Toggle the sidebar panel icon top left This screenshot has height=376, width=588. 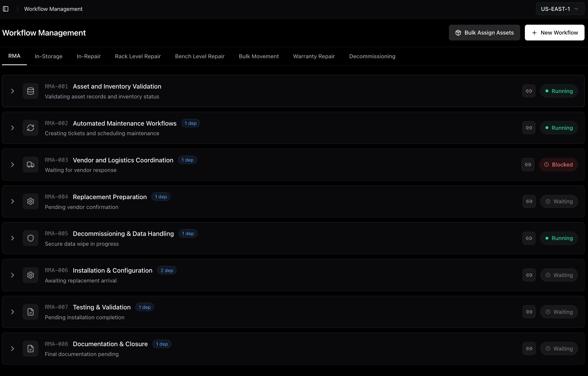(6, 9)
